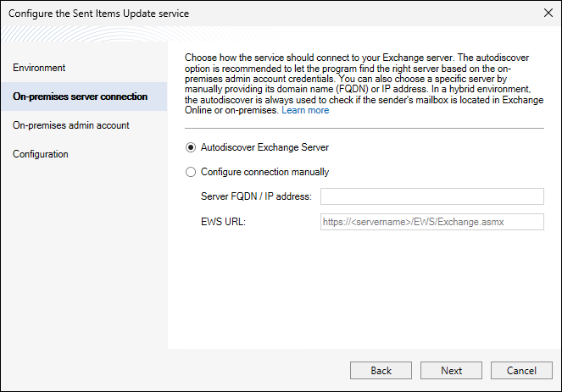Click the 'Configure connection manually' label text
Image resolution: width=562 pixels, height=392 pixels.
264,172
